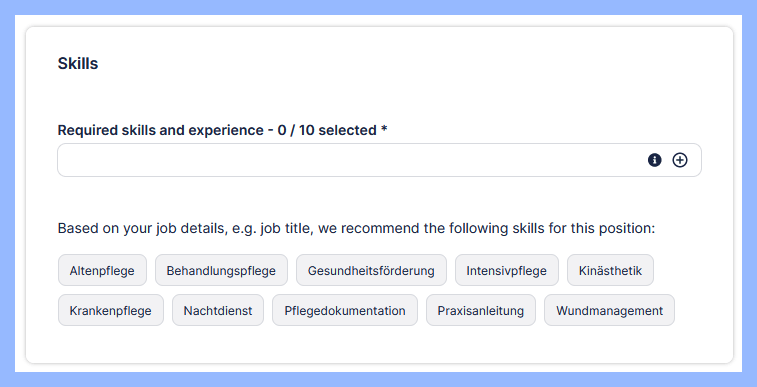Image resolution: width=757 pixels, height=387 pixels.
Task: Click the required asterisk after 'selected'
Action: (384, 129)
